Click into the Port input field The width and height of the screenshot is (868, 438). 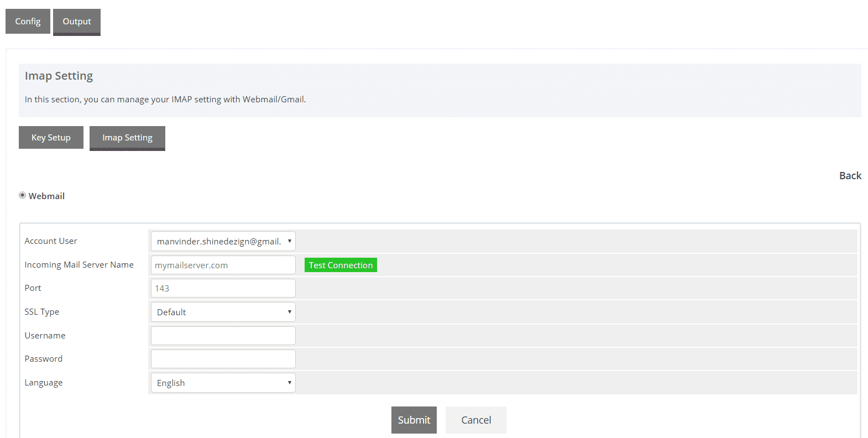[x=223, y=288]
